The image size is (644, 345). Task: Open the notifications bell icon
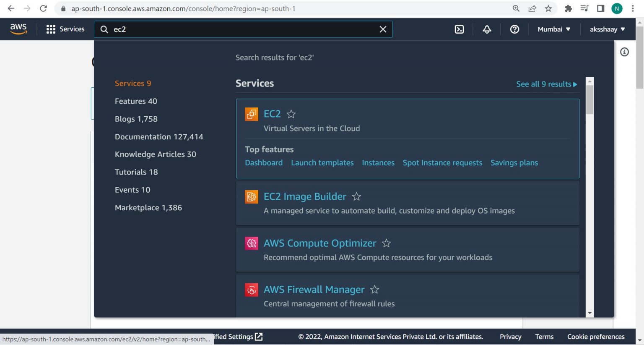(x=487, y=29)
